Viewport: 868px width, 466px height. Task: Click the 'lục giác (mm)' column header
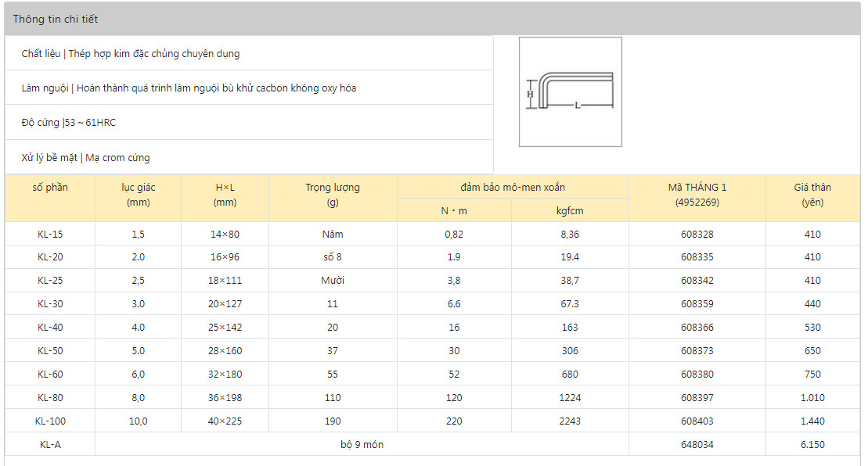[138, 195]
